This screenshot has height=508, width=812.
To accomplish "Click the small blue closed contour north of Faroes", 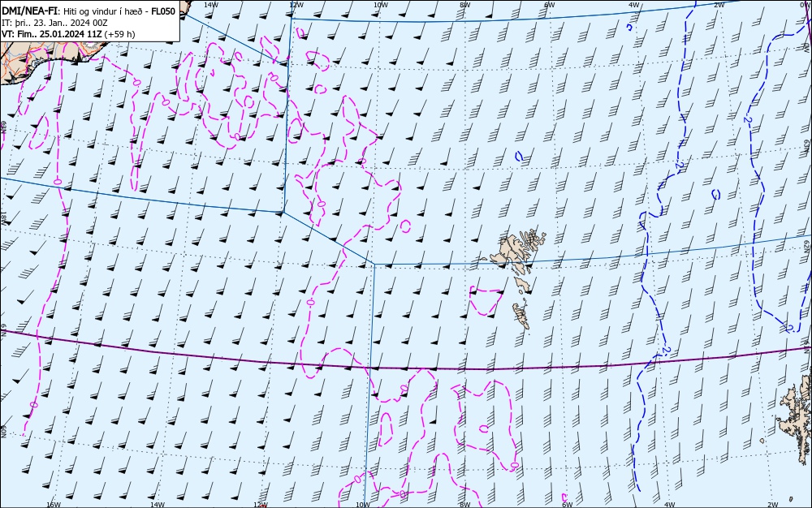I will 519,156.
